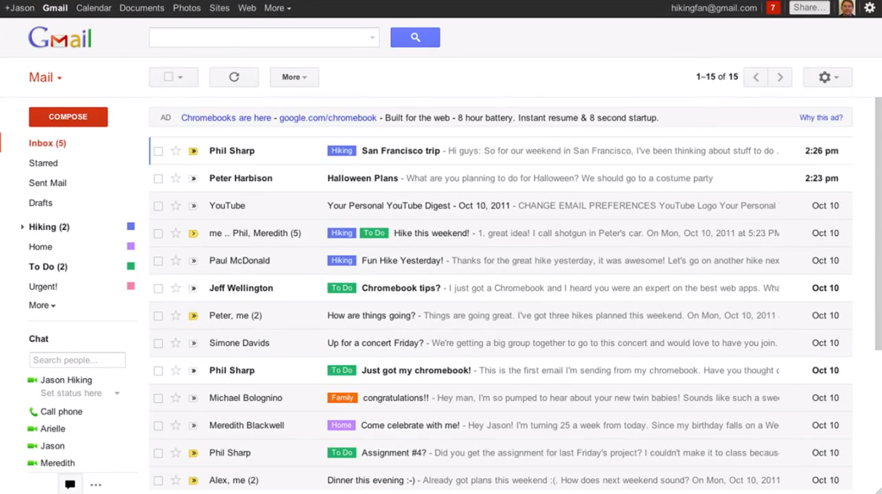Tick checkbox for Paul McDonald email

click(x=158, y=261)
